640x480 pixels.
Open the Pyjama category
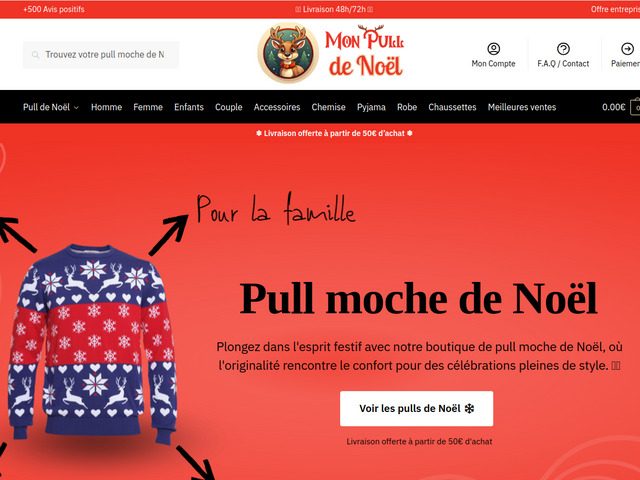[371, 107]
